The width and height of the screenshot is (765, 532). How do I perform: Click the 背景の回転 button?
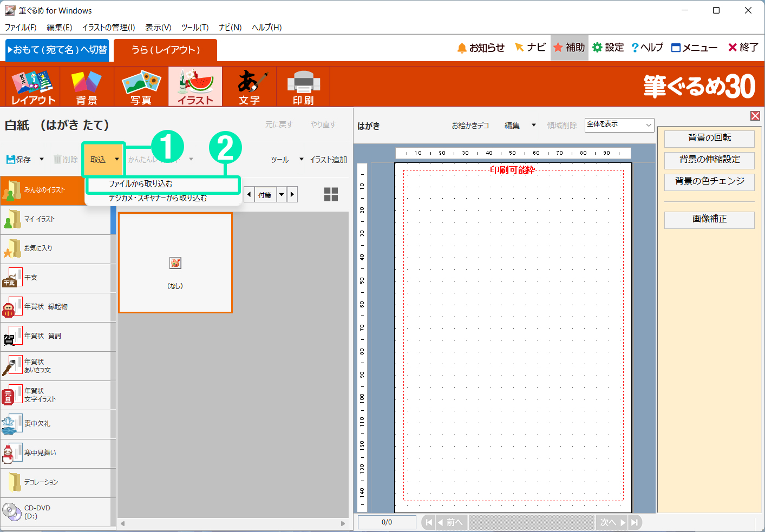(709, 138)
